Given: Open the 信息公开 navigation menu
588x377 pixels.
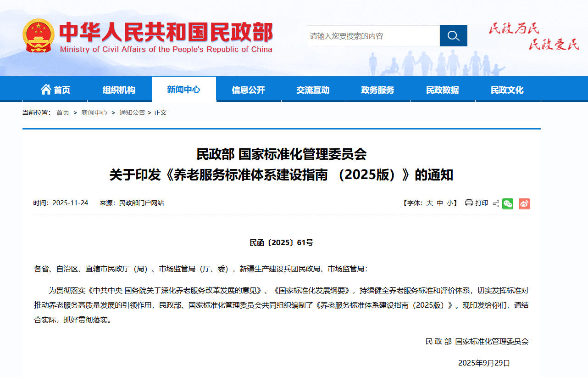Looking at the screenshot, I should pos(248,90).
